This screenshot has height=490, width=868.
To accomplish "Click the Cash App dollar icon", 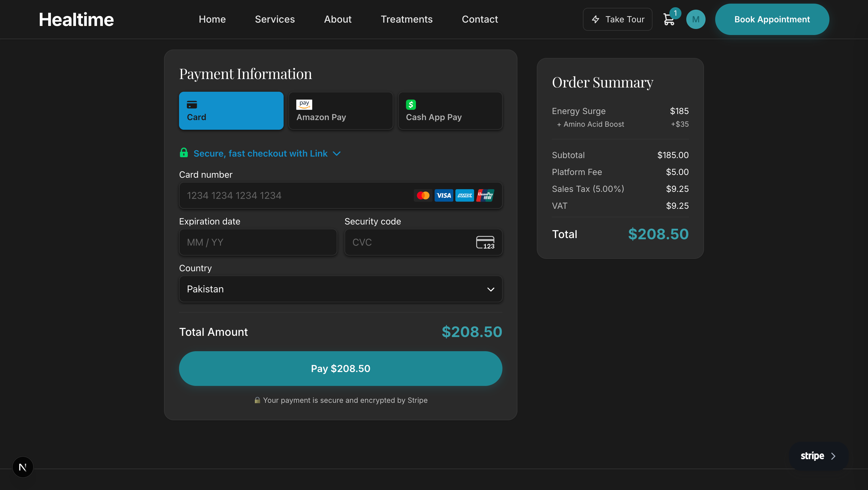I will (x=411, y=104).
